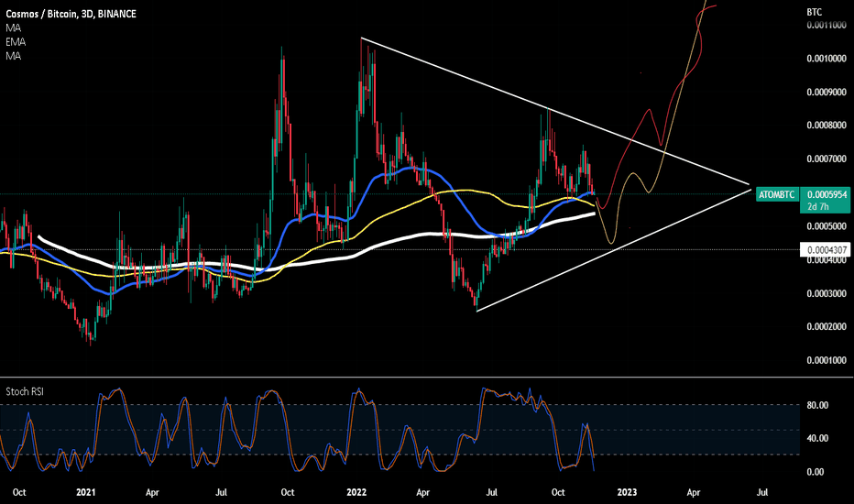Click the 2021 label on time axis
The width and height of the screenshot is (854, 504).
coord(85,493)
